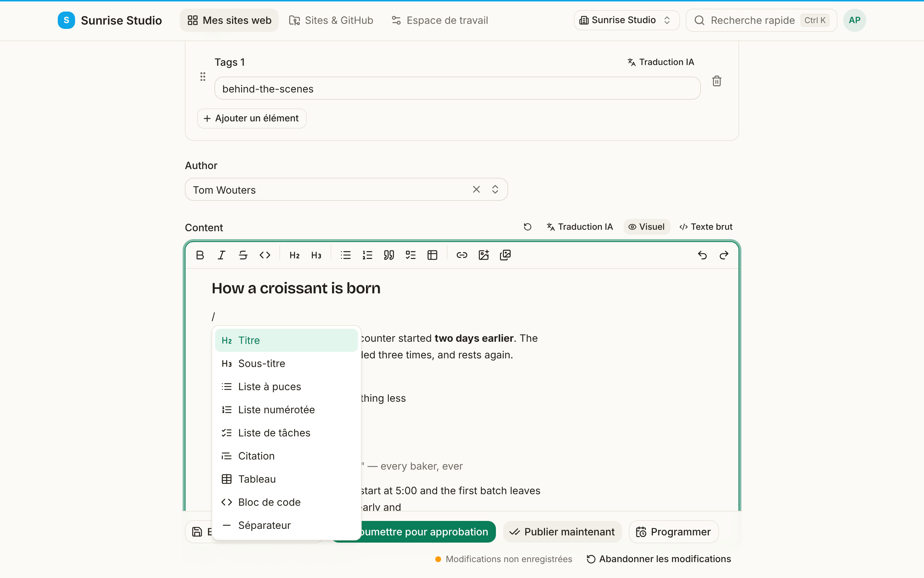Select Citation from the slash menu
924x578 pixels.
(286, 456)
